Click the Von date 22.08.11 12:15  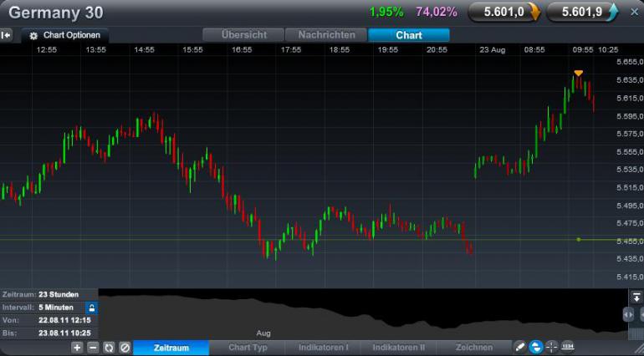65,320
